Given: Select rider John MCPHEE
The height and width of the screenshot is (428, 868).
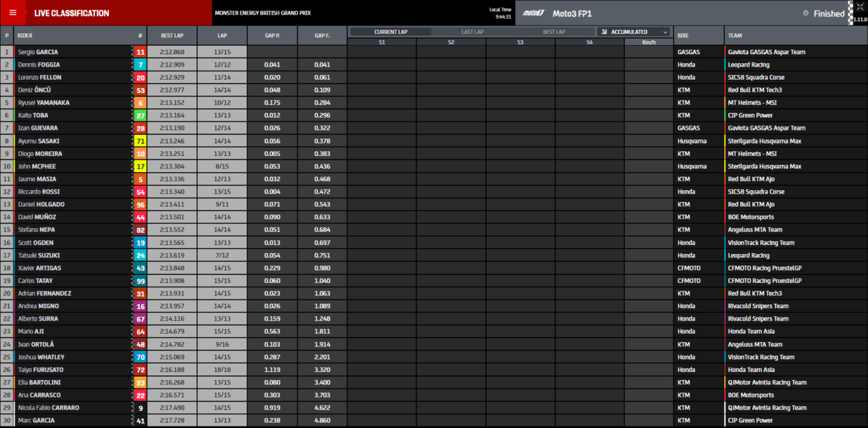Looking at the screenshot, I should click(38, 166).
